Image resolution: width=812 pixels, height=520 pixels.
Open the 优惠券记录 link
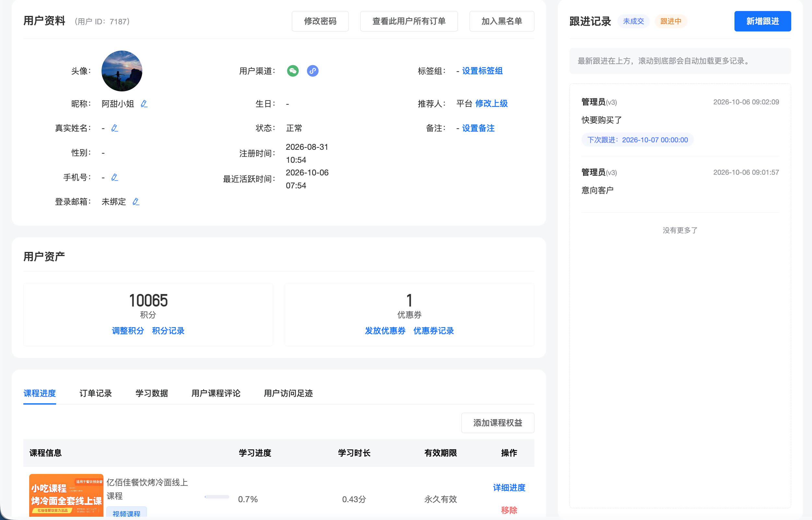point(433,331)
